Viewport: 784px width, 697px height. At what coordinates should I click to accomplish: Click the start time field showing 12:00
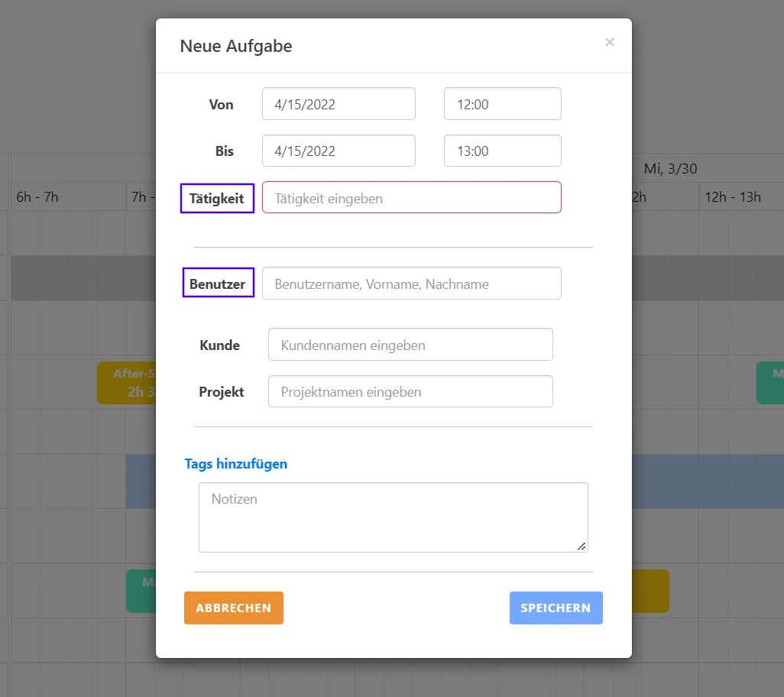pos(502,103)
